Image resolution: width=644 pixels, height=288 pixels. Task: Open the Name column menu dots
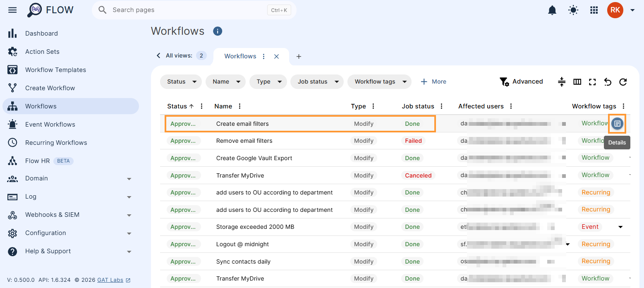pos(239,106)
